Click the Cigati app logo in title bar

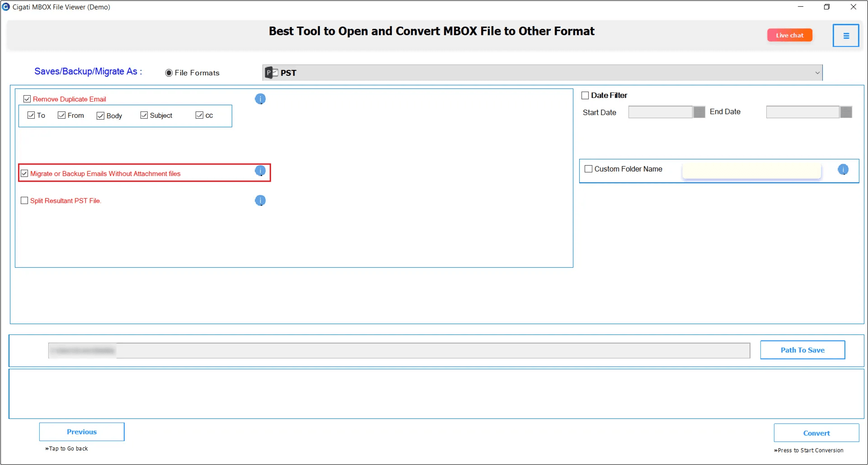6,7
